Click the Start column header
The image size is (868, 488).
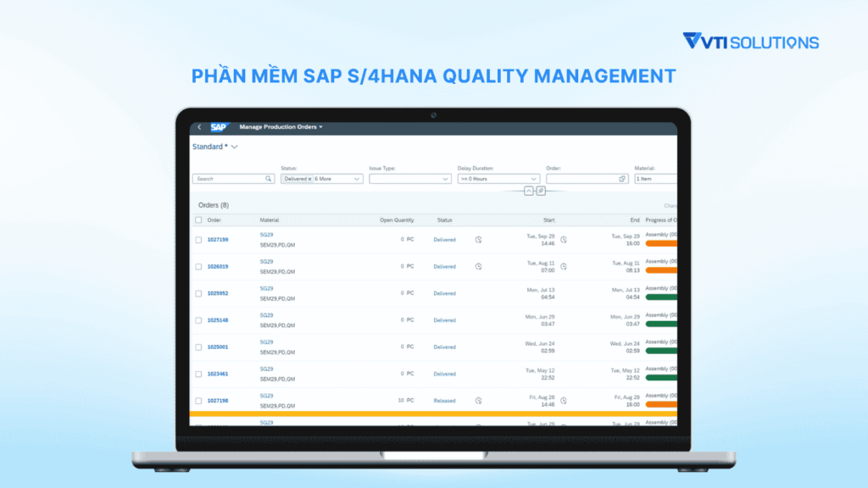click(x=548, y=220)
